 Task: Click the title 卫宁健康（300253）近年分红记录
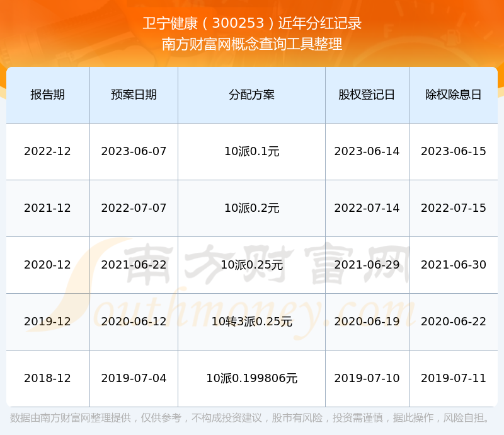(252, 23)
